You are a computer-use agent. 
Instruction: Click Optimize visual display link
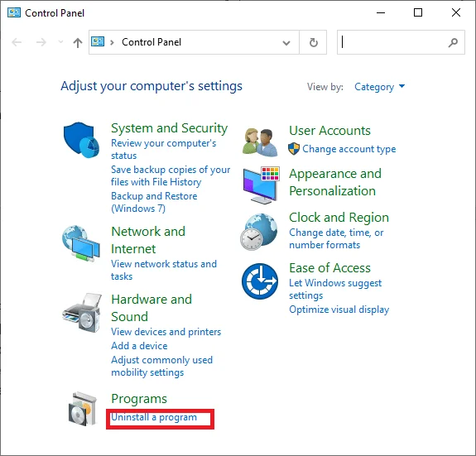pos(339,310)
